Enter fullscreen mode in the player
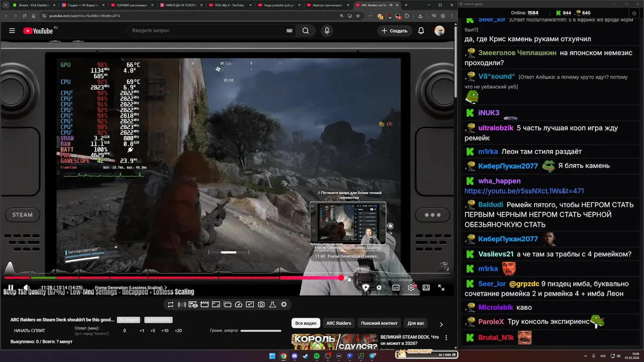This screenshot has height=362, width=644. (441, 288)
